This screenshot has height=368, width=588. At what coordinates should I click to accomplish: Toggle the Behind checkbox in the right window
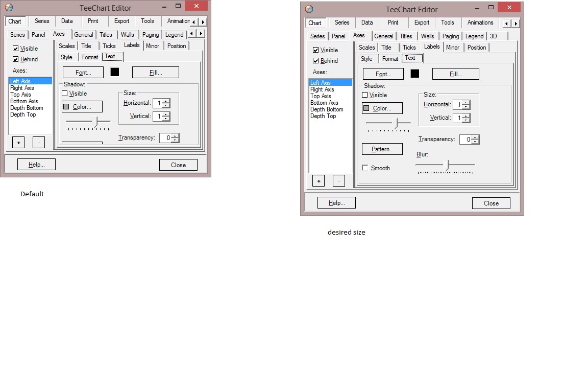[316, 60]
